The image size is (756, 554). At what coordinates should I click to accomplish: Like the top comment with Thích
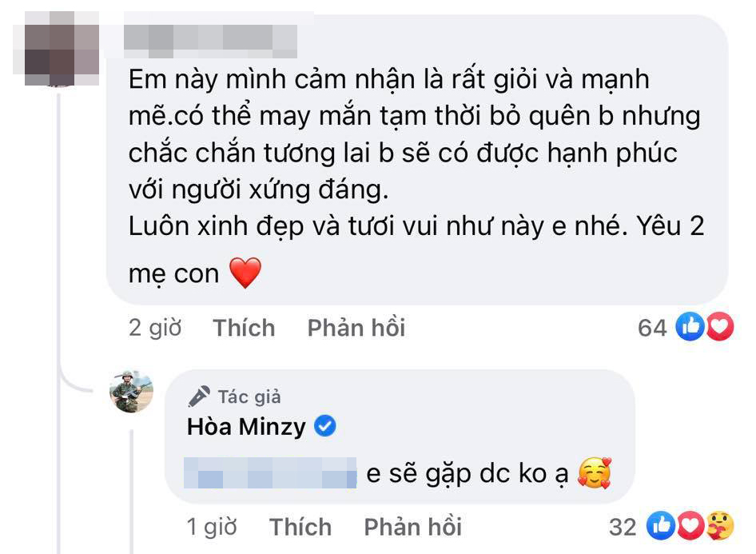(x=244, y=328)
